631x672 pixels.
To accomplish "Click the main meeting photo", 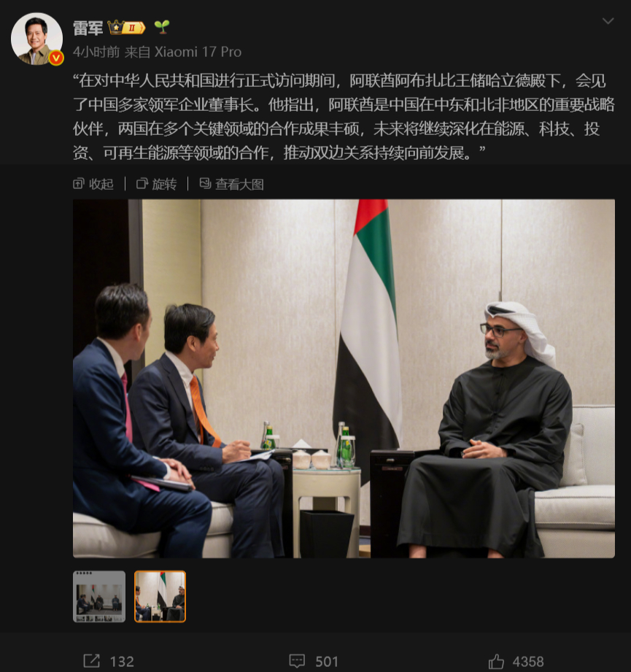I will tap(344, 379).
